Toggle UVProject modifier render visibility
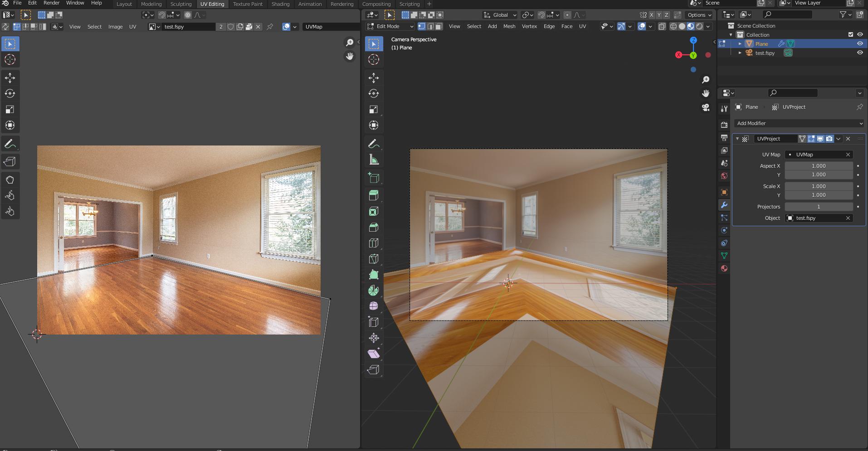868x451 pixels. pyautogui.click(x=829, y=139)
